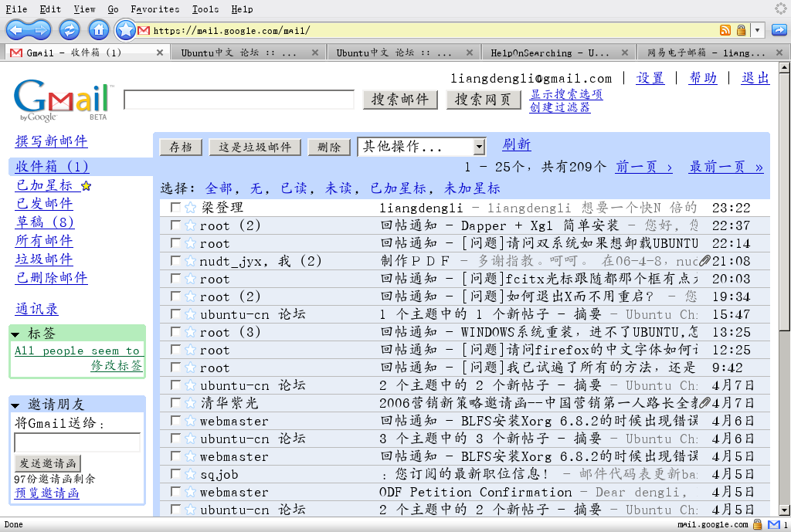The width and height of the screenshot is (791, 532).
Task: Click the attachment paperclip on 制作PDF message
Action: [x=704, y=261]
